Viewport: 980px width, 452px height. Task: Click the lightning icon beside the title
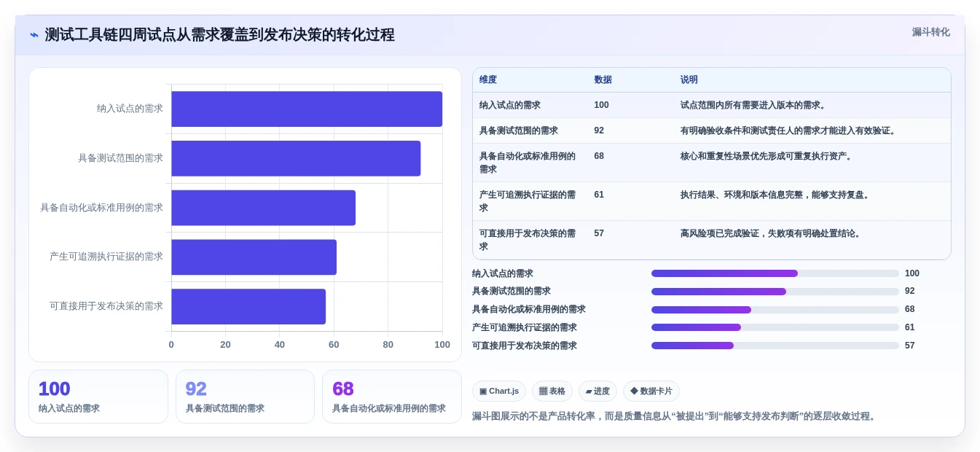click(x=34, y=35)
